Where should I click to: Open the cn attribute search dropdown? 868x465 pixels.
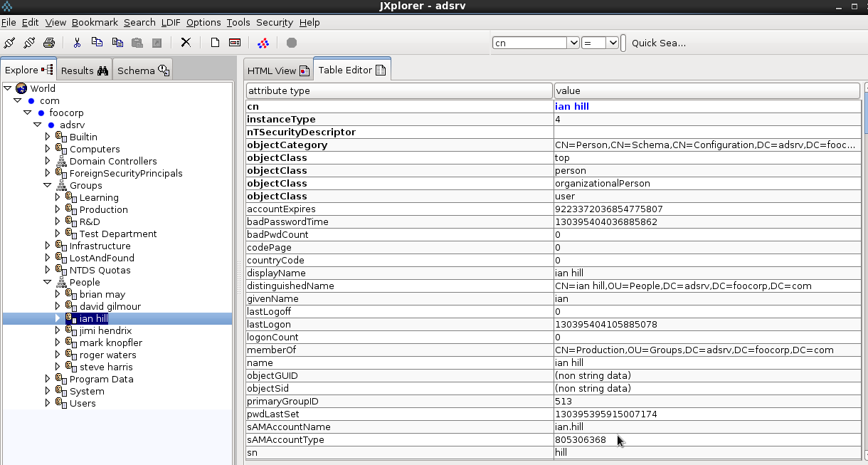[x=573, y=43]
